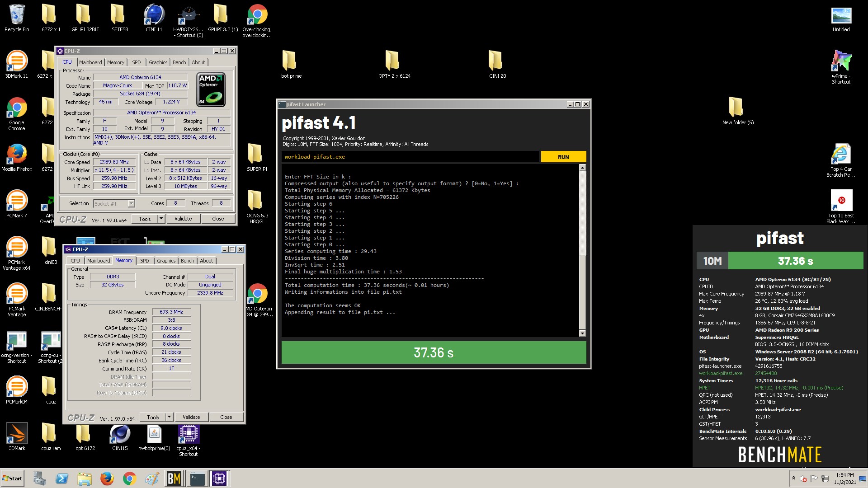The width and height of the screenshot is (868, 488).
Task: Open the Recycle Bin desktop icon
Action: [x=17, y=18]
